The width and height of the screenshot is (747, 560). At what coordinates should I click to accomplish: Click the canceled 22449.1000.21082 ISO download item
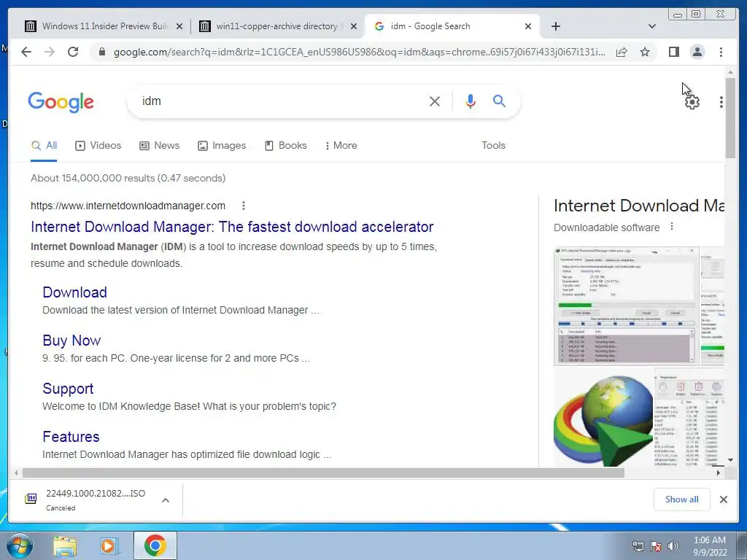96,499
